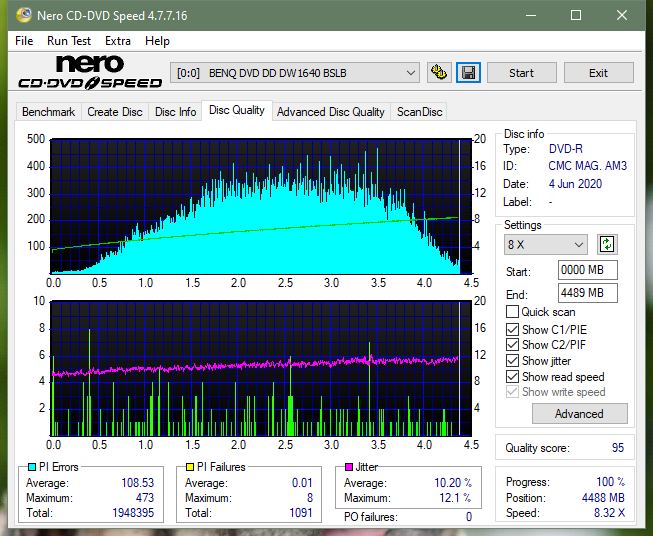Screen dimensions: 653x536
Task: Open the File menu
Action: (24, 41)
